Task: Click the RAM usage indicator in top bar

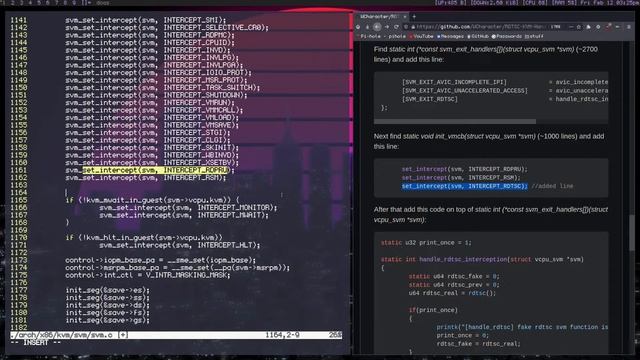Action: [563, 3]
